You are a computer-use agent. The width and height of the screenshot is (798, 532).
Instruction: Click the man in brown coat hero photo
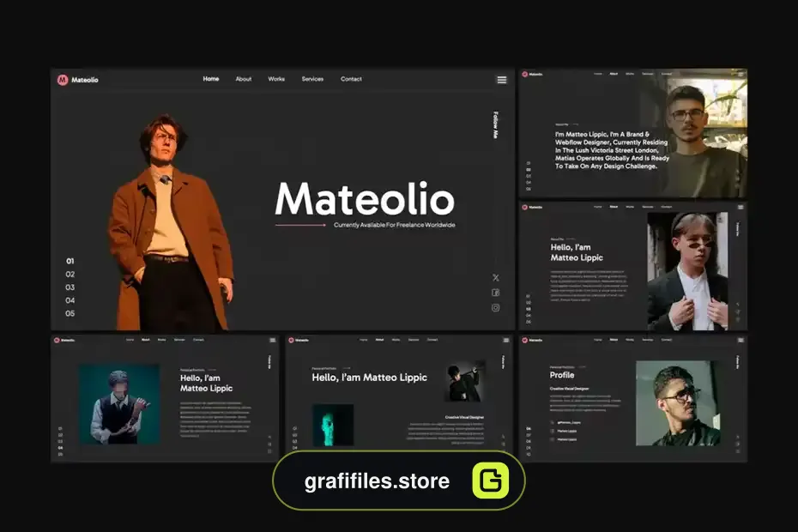point(171,222)
